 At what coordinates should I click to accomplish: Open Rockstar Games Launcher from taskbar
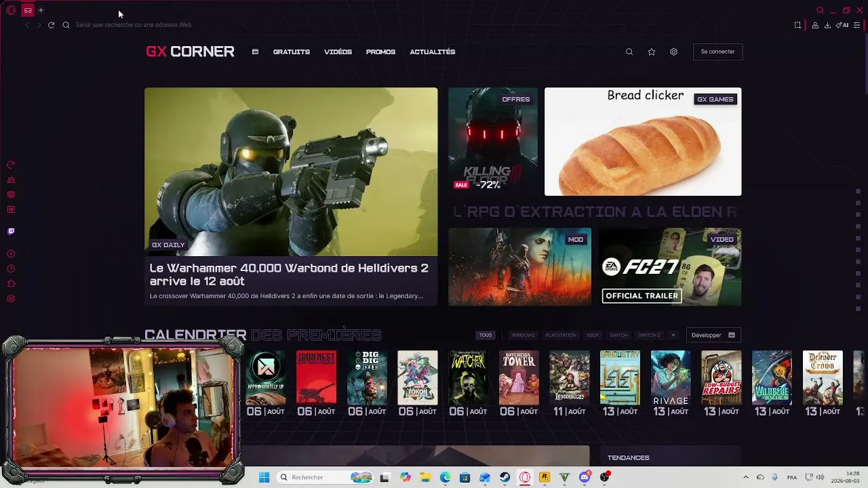(x=545, y=477)
